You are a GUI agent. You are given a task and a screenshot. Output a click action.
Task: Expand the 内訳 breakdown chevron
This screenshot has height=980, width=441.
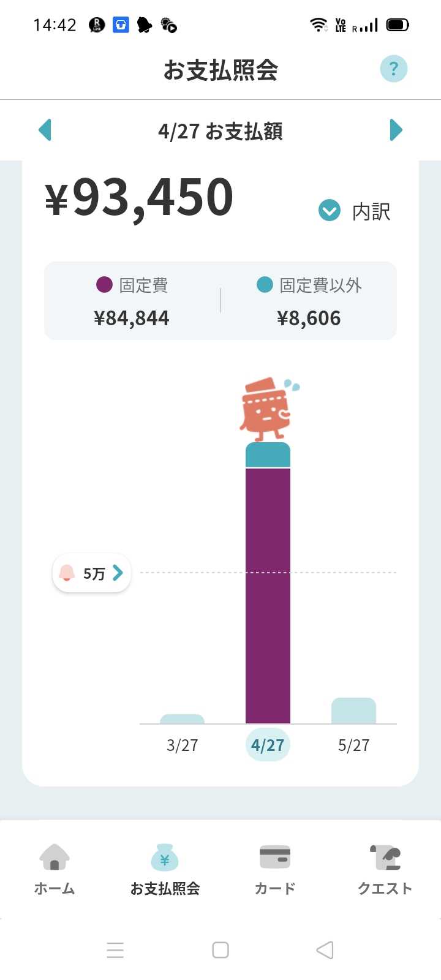tap(330, 211)
